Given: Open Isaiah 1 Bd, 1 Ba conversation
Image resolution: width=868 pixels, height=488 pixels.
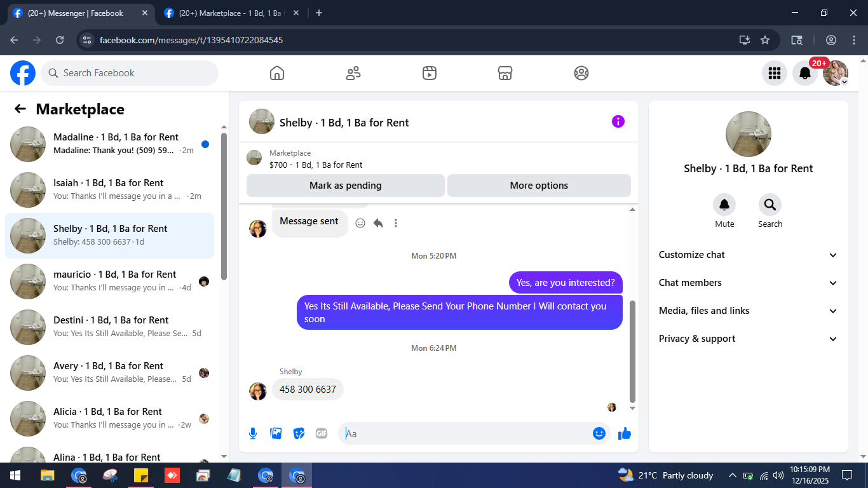Looking at the screenshot, I should point(109,190).
